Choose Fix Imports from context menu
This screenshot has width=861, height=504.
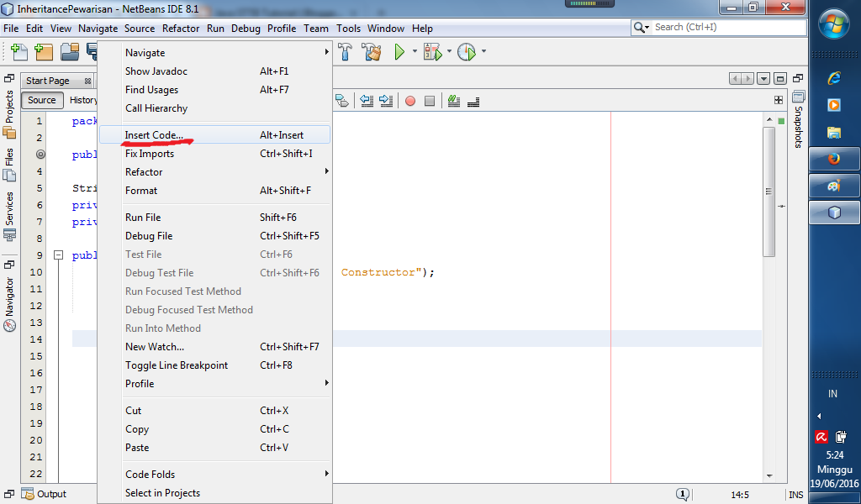pos(214,154)
